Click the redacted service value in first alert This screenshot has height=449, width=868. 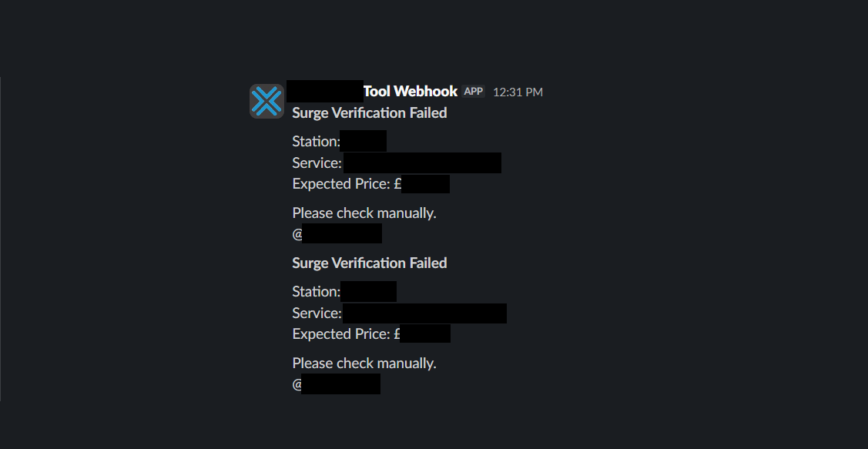(x=422, y=163)
